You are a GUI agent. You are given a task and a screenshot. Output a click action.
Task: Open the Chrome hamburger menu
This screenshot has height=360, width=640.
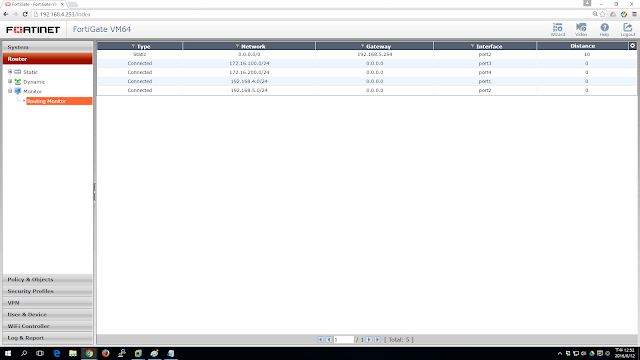pyautogui.click(x=634, y=14)
